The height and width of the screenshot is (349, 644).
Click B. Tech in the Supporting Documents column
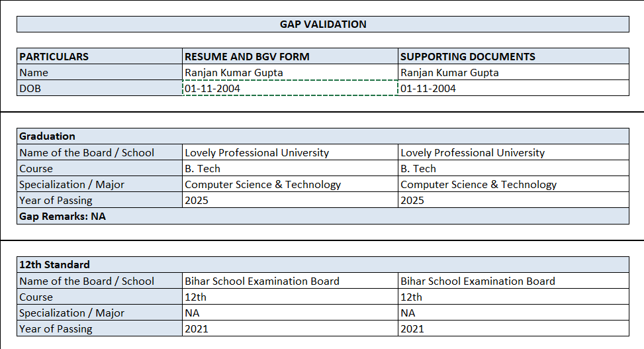[x=513, y=168]
